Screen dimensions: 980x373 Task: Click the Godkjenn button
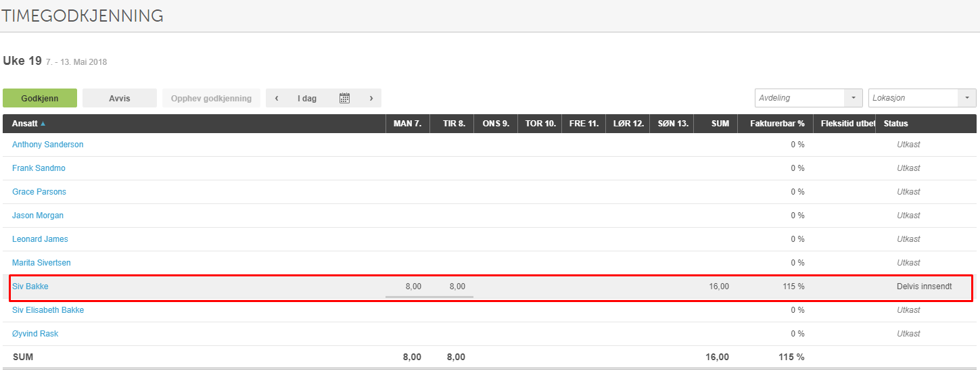pos(40,98)
